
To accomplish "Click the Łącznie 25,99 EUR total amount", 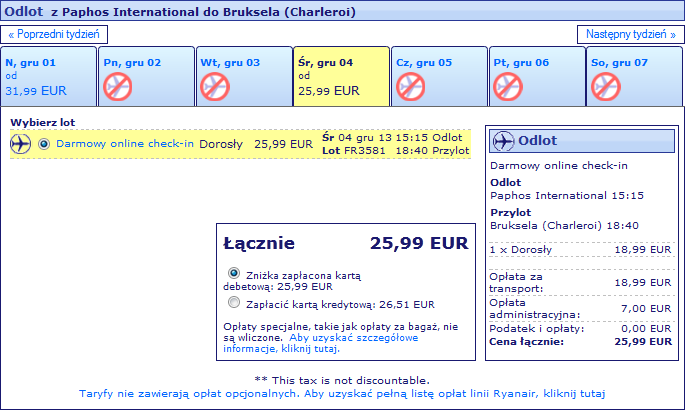I will tap(419, 243).
